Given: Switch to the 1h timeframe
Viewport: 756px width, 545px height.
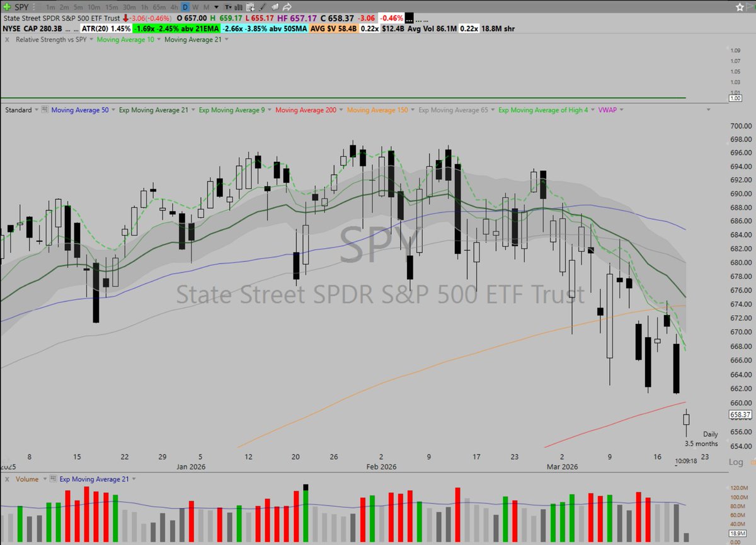Looking at the screenshot, I should coord(144,7).
